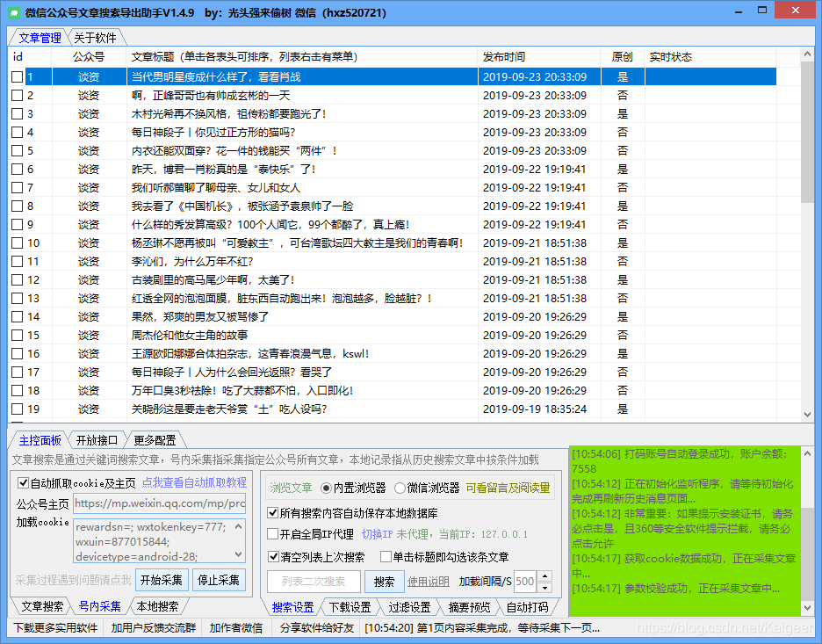Minimize the application window
Image resolution: width=822 pixels, height=644 pixels.
pyautogui.click(x=738, y=11)
